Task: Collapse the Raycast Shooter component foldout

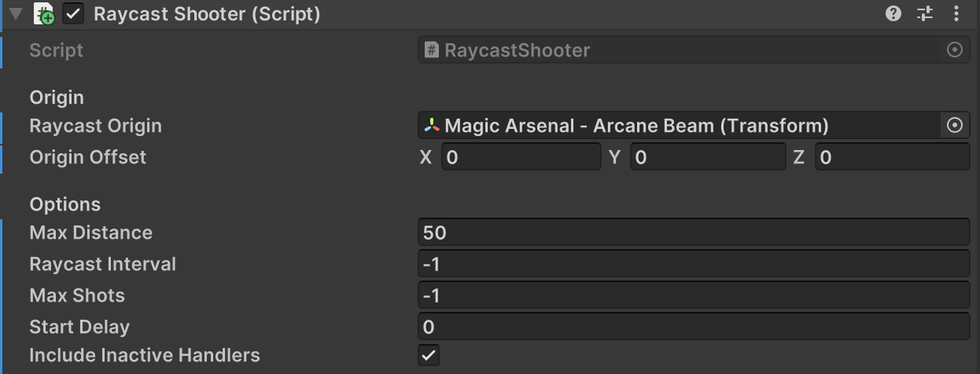Action: (x=16, y=14)
